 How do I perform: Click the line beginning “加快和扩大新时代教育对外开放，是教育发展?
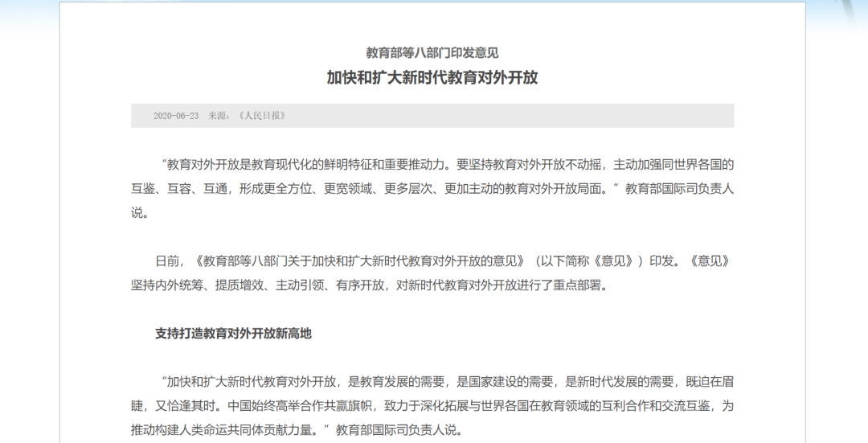point(448,382)
